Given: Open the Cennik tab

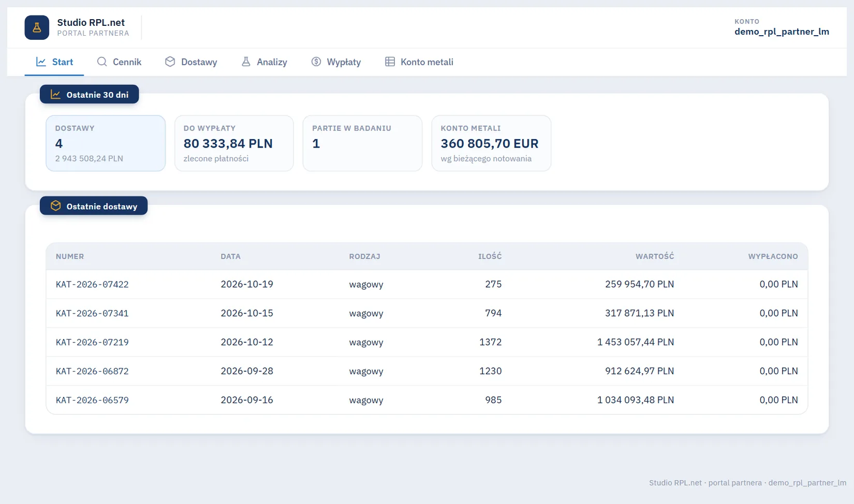Looking at the screenshot, I should [119, 62].
